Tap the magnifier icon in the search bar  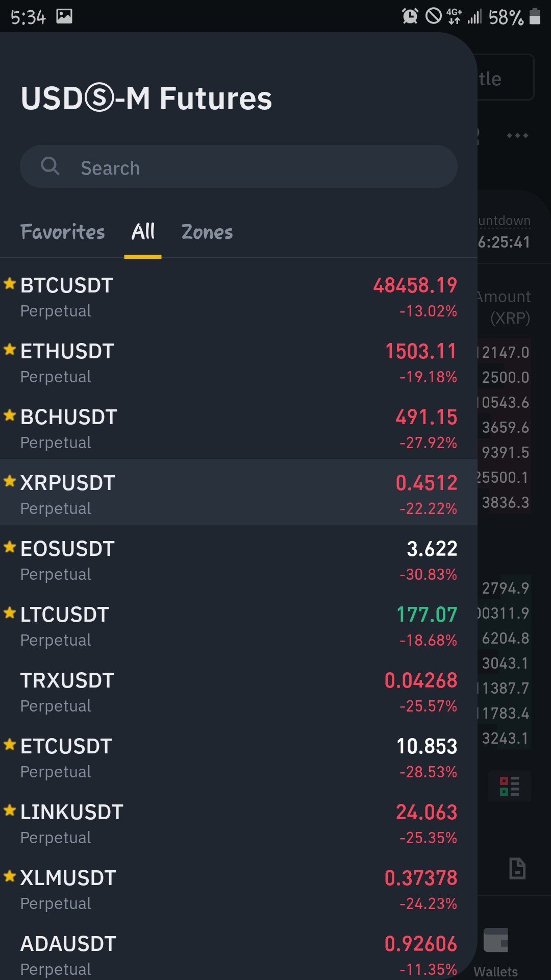[x=50, y=166]
